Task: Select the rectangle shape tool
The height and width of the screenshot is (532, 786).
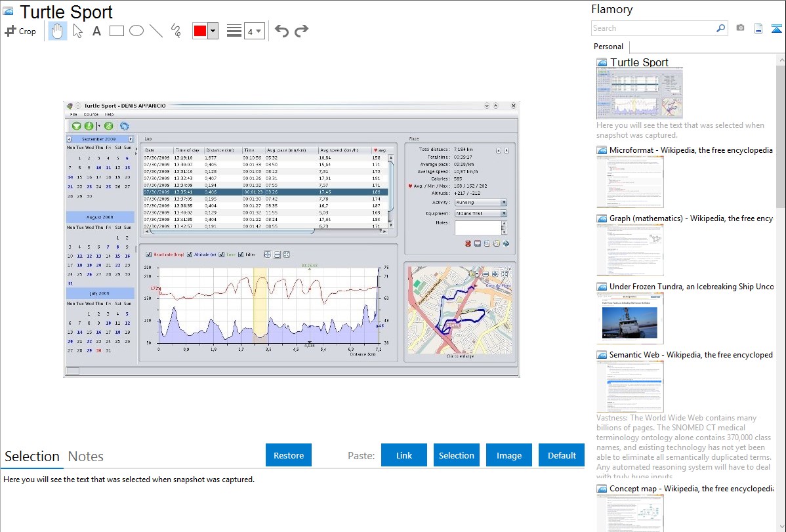Action: (116, 31)
